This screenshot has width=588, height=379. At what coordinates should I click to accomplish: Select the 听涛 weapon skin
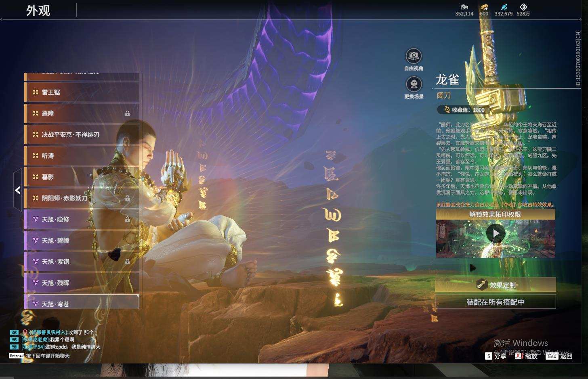point(82,156)
